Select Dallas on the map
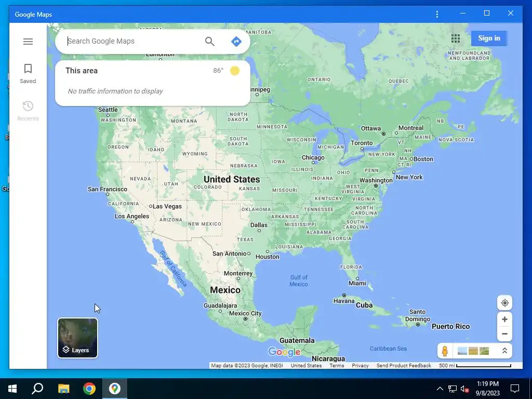Image resolution: width=532 pixels, height=399 pixels. (259, 225)
